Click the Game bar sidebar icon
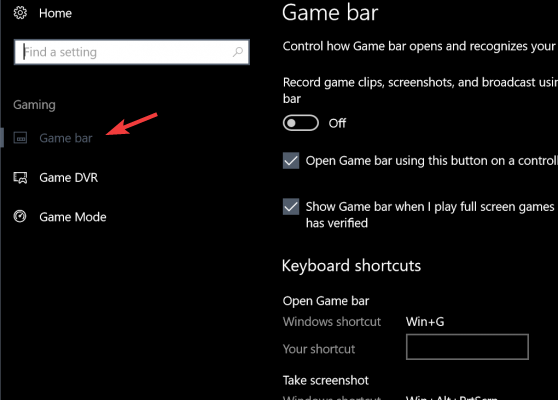This screenshot has height=400, width=558. click(x=20, y=138)
